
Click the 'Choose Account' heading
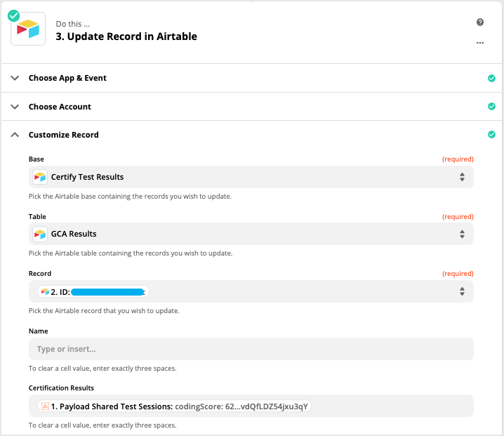coord(60,107)
